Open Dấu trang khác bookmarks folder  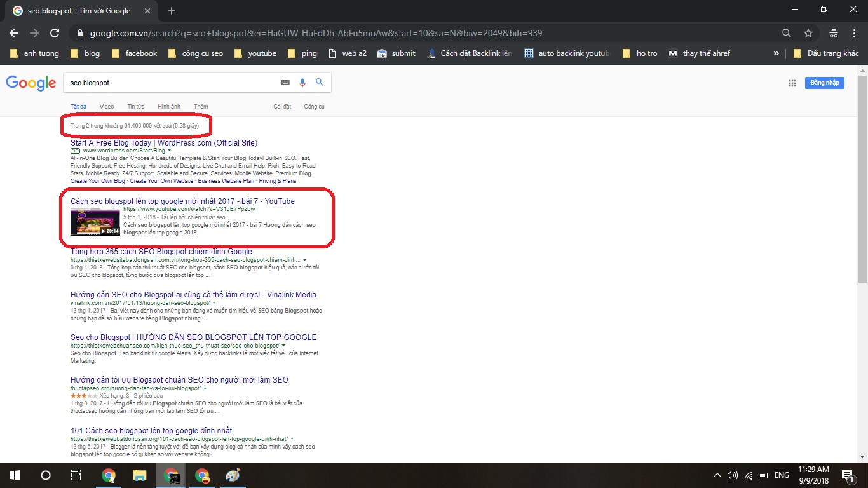tap(825, 53)
